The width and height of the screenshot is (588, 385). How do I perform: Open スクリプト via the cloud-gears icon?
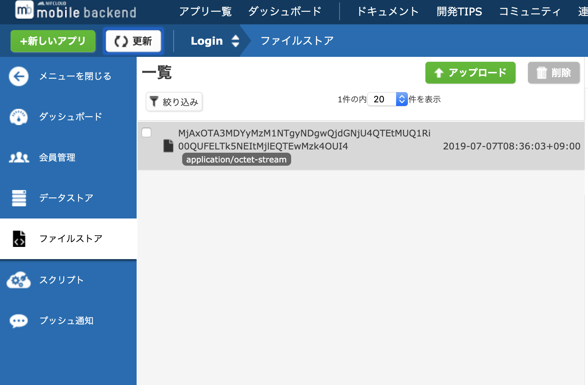[18, 280]
